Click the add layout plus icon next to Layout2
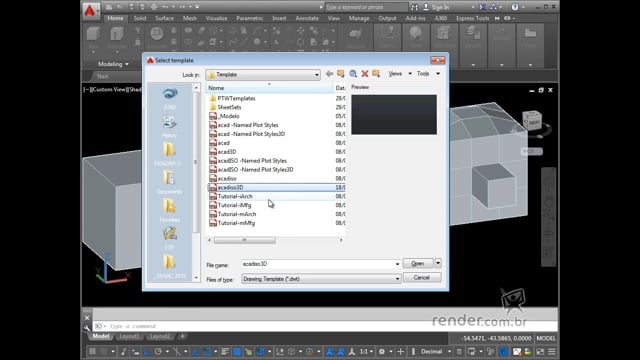This screenshot has height=360, width=640. pos(182,336)
